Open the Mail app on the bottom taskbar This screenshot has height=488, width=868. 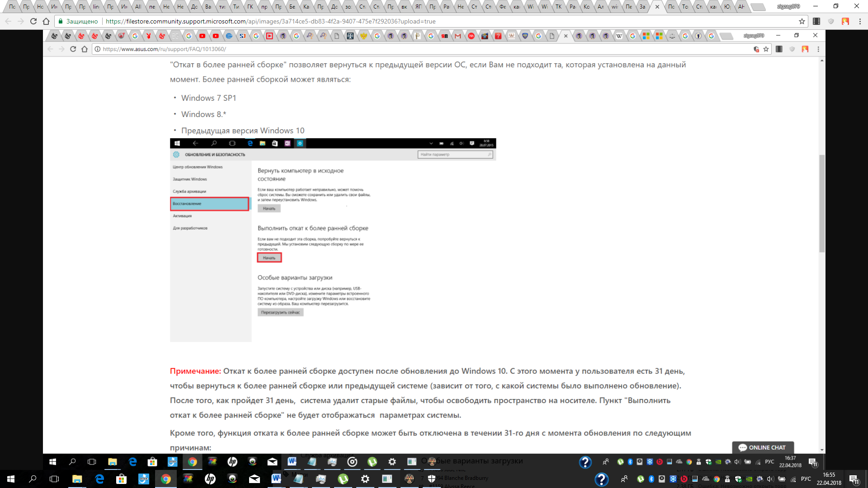[255, 479]
